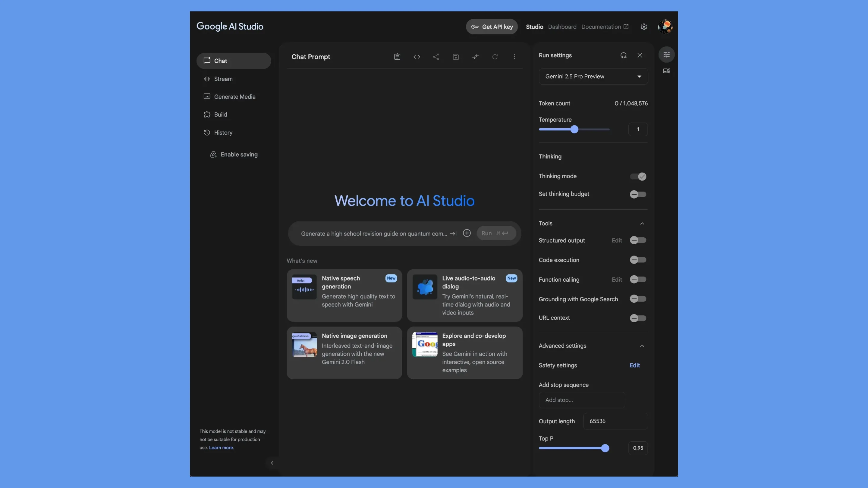The height and width of the screenshot is (488, 868).
Task: Click Edit for Safety settings
Action: pyautogui.click(x=634, y=365)
